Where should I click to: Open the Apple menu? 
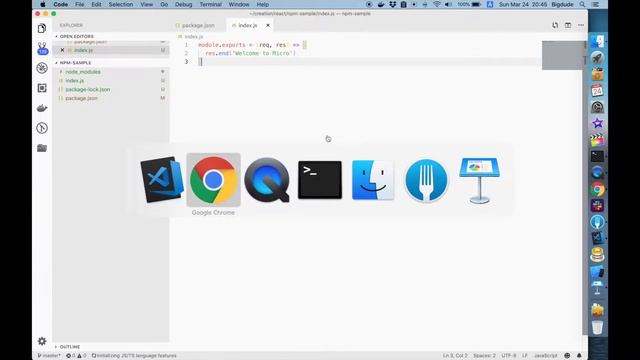(x=42, y=4)
